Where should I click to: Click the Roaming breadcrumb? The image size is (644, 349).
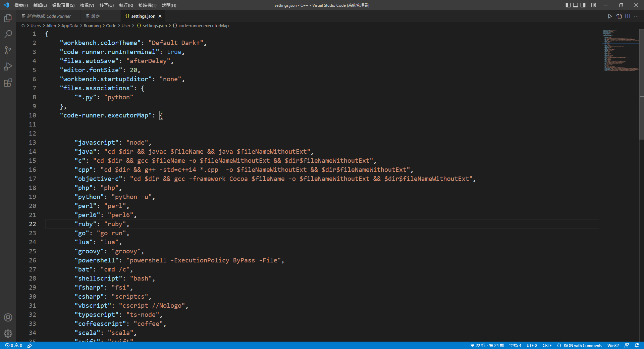(x=92, y=26)
